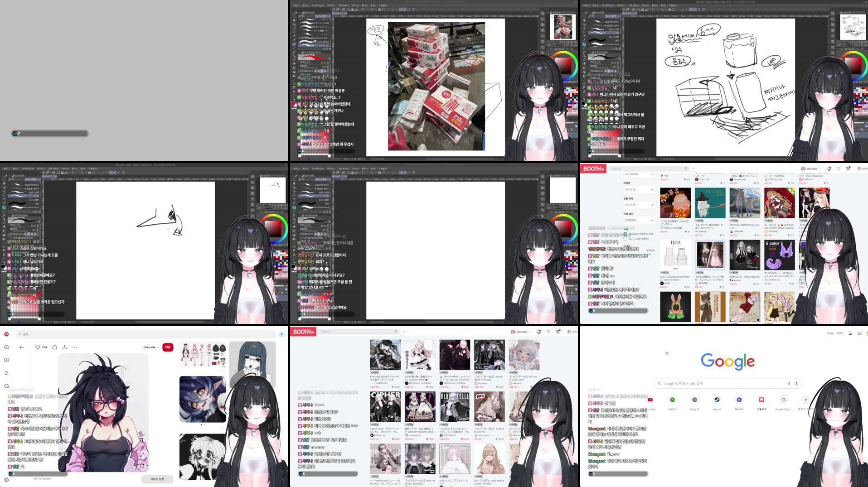Click the share icon above the pin
Screen dimensions: 868x487
65,347
